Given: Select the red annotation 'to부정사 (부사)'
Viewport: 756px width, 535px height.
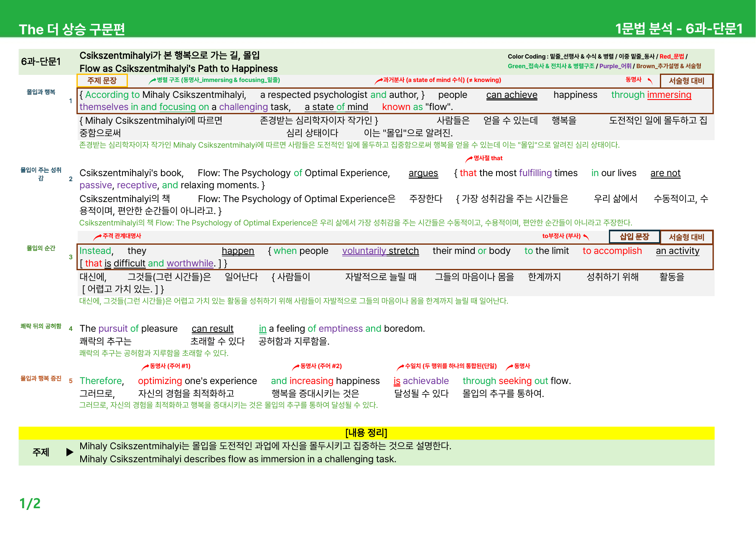Looking at the screenshot, I should [561, 236].
